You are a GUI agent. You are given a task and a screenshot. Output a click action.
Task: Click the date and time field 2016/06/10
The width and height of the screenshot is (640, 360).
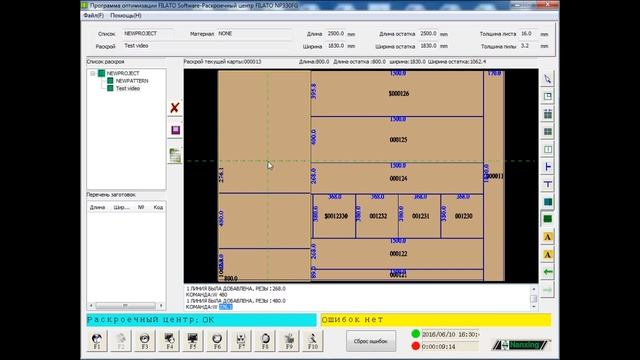[x=450, y=334]
